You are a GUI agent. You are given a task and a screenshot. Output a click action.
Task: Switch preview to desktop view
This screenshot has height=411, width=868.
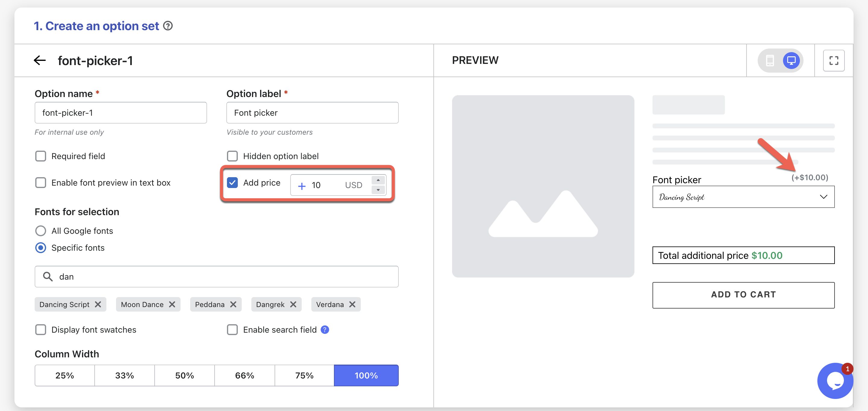791,61
